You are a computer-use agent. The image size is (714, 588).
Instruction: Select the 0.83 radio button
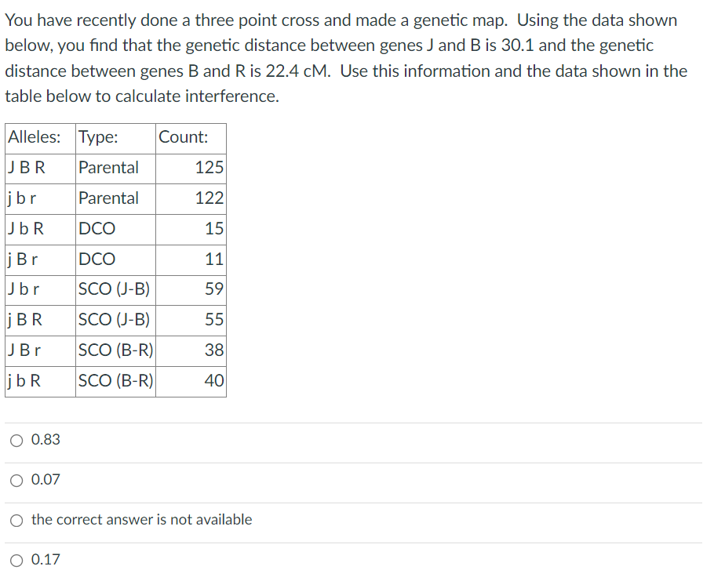[17, 441]
